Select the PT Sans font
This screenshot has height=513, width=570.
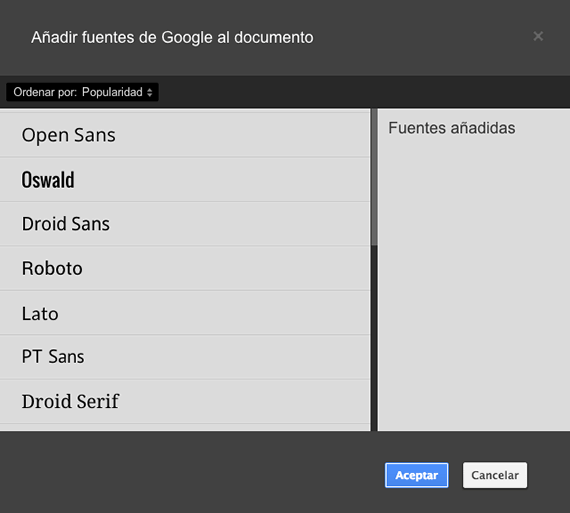[x=185, y=357]
